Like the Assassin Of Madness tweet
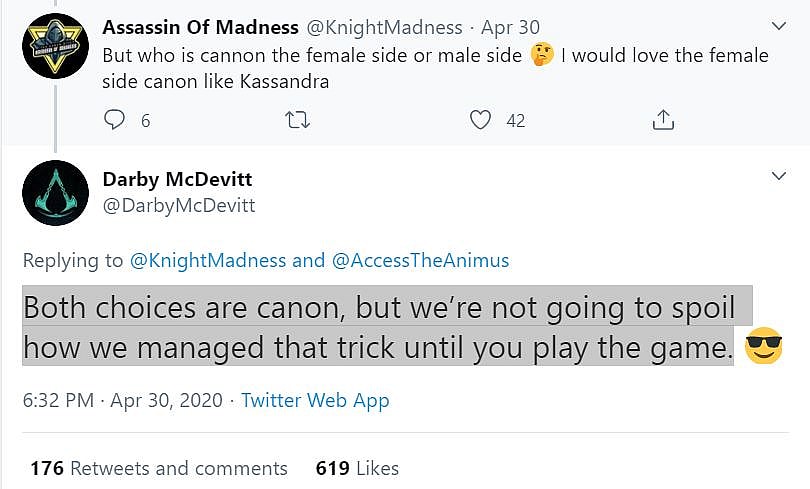The width and height of the screenshot is (810, 489). click(x=481, y=120)
